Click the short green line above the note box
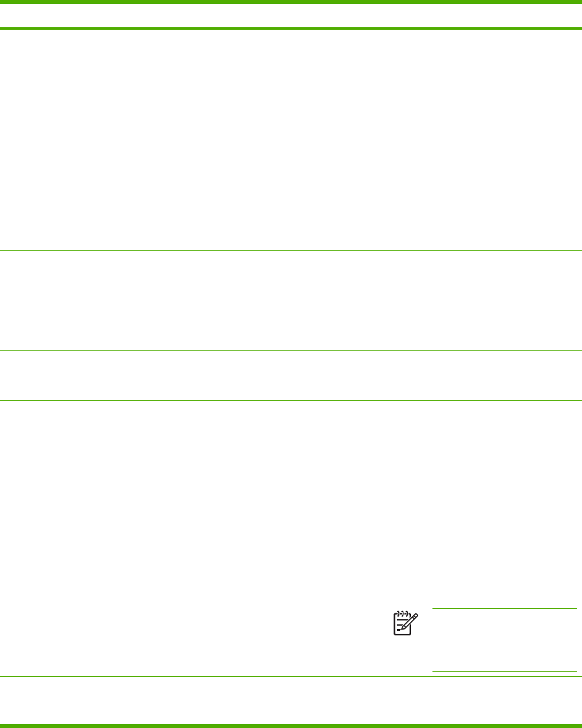The width and height of the screenshot is (582, 728). click(x=504, y=609)
